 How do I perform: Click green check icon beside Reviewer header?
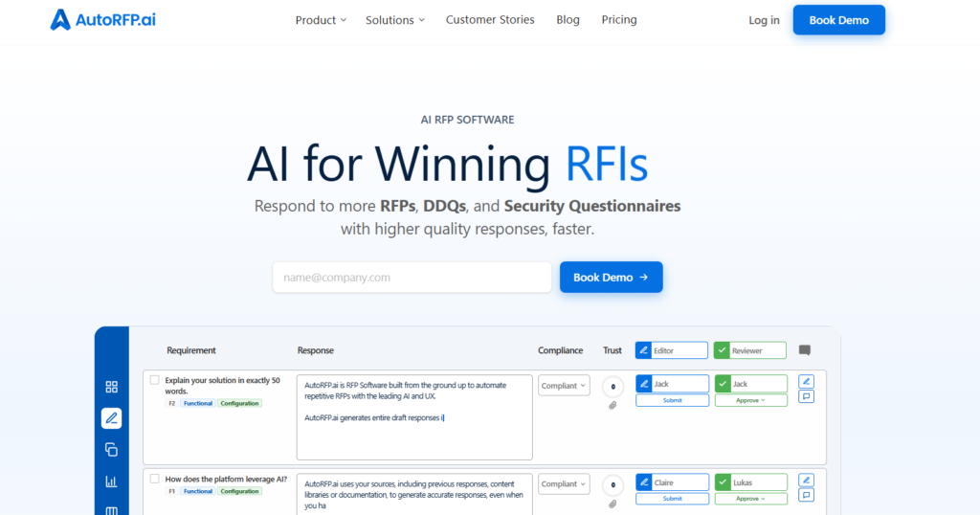point(722,350)
